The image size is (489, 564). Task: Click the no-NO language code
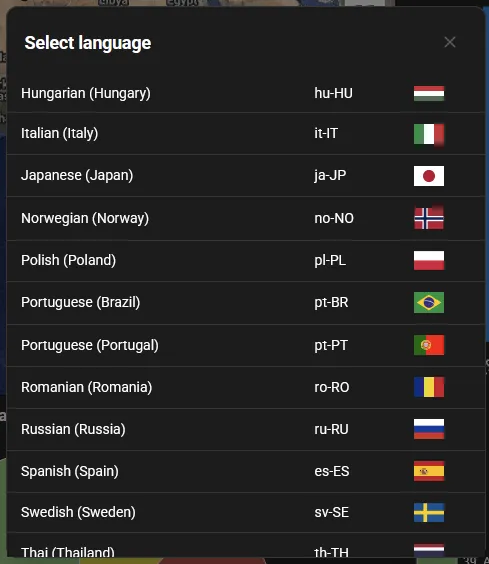pyautogui.click(x=334, y=218)
